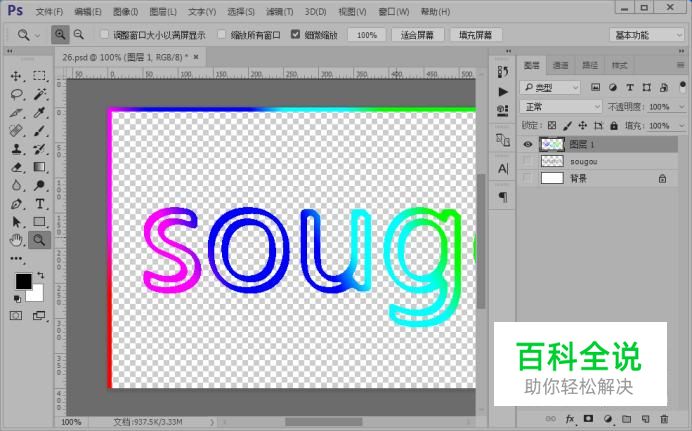
Task: Toggle lock image pixels brush icon
Action: tap(567, 126)
